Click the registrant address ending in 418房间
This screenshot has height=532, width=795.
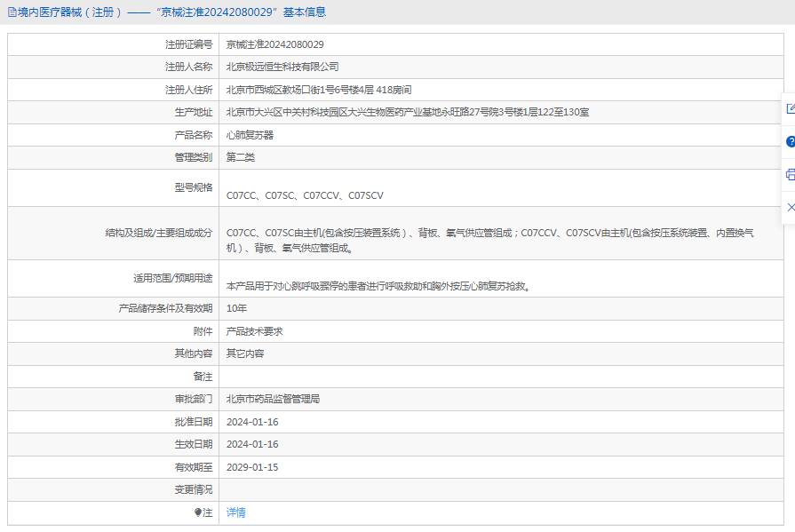(x=319, y=90)
